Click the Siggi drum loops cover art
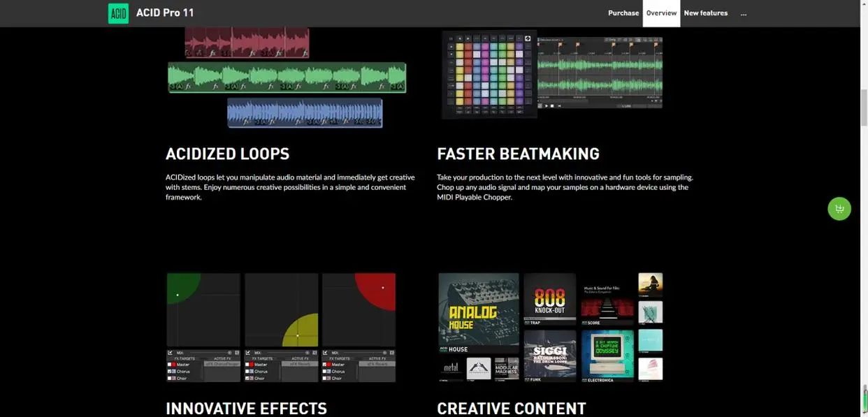The image size is (868, 417). (x=550, y=356)
